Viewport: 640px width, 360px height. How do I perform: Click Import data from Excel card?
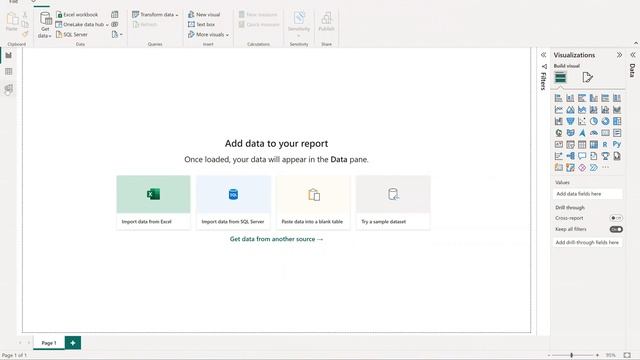pos(153,202)
